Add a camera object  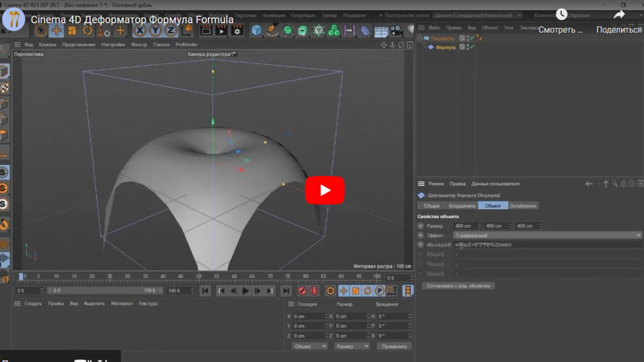coord(396,31)
